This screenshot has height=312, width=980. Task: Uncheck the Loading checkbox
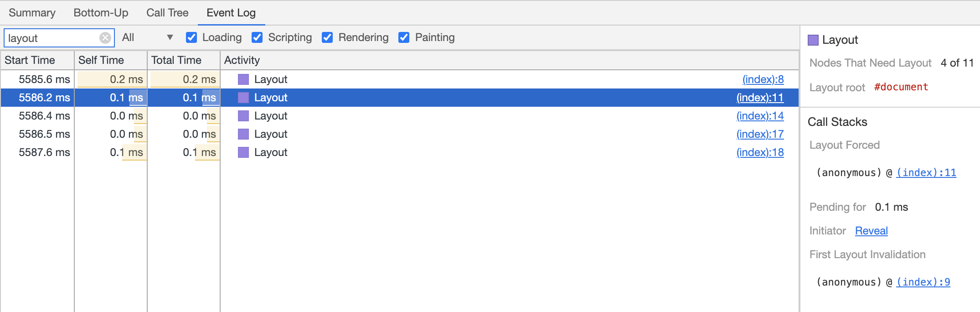[191, 37]
